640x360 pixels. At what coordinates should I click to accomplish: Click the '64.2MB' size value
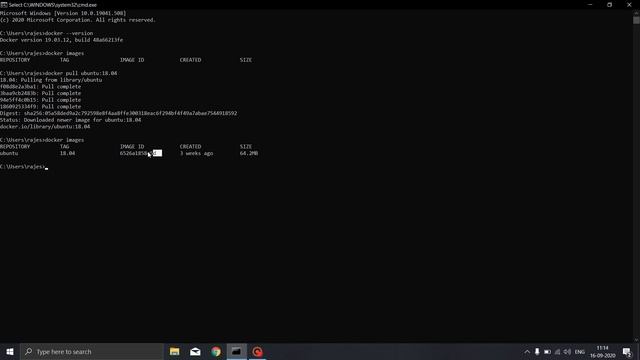point(249,153)
